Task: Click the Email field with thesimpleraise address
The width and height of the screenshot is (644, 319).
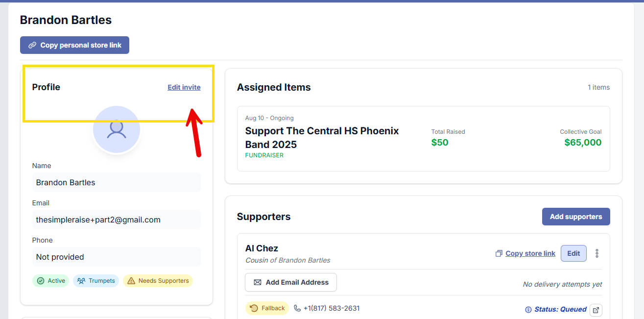Action: [117, 220]
